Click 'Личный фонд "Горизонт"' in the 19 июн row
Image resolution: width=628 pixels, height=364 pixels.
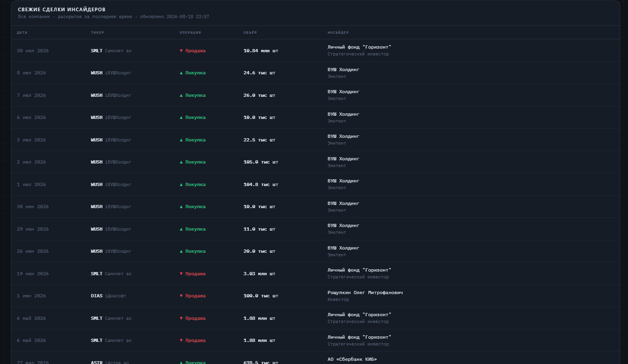click(359, 270)
